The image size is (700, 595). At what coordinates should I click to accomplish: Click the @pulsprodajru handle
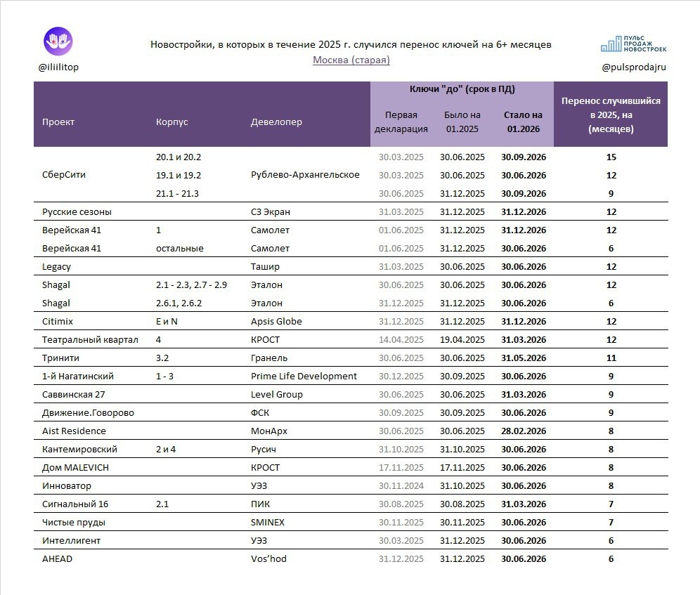pos(633,67)
